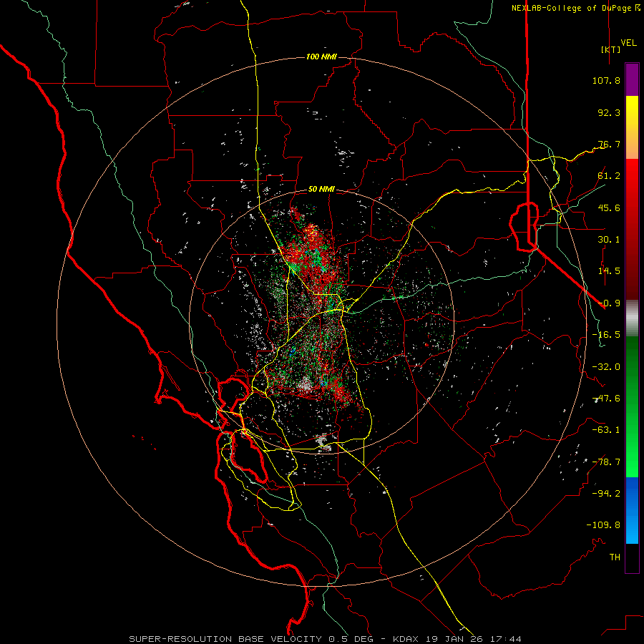Click the 100 NMI range ring label
This screenshot has width=644, height=644.
(321, 57)
